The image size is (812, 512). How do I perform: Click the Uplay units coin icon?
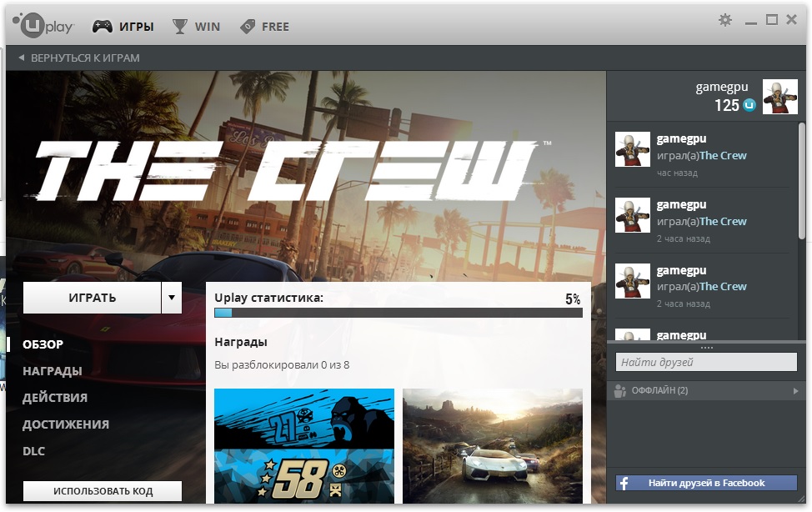point(749,105)
